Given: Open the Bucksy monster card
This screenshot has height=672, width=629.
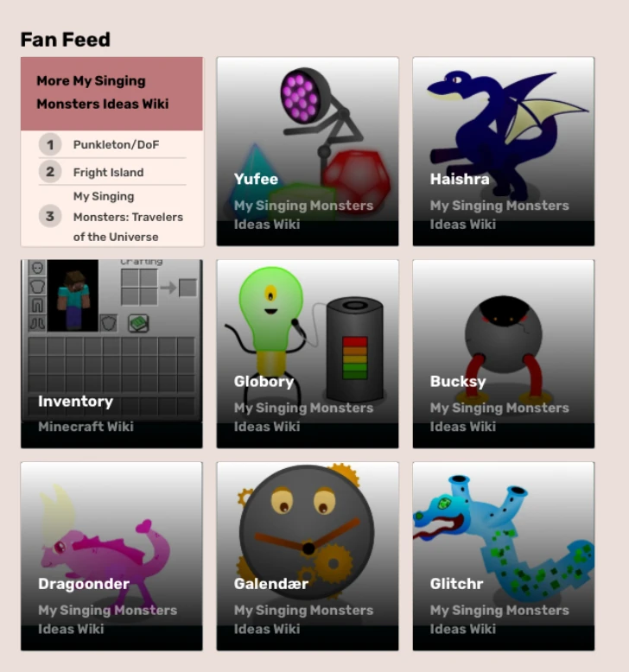Looking at the screenshot, I should click(x=504, y=353).
